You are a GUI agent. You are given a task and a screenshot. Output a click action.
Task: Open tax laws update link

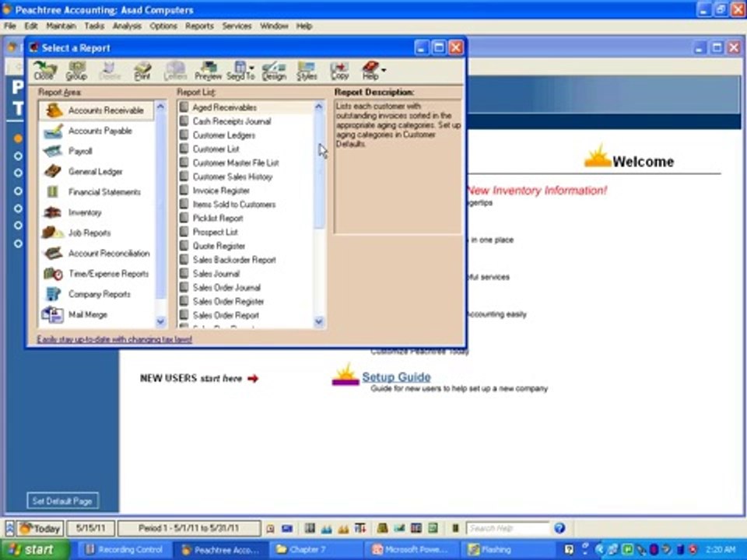point(114,339)
